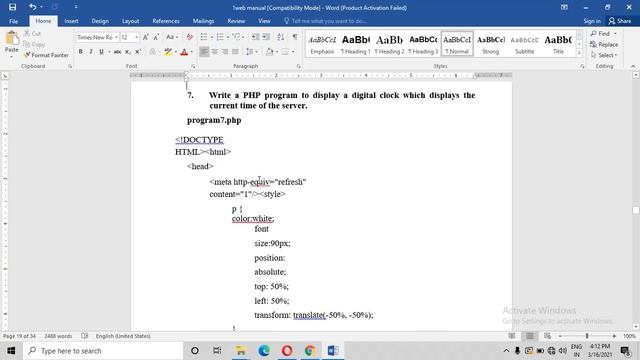Switch to the References tab
640x360 pixels.
[166, 21]
